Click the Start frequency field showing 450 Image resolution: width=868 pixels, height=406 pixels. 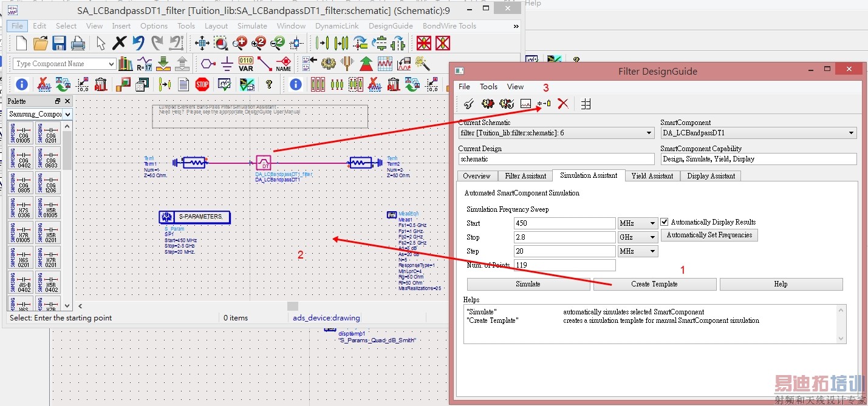[564, 223]
